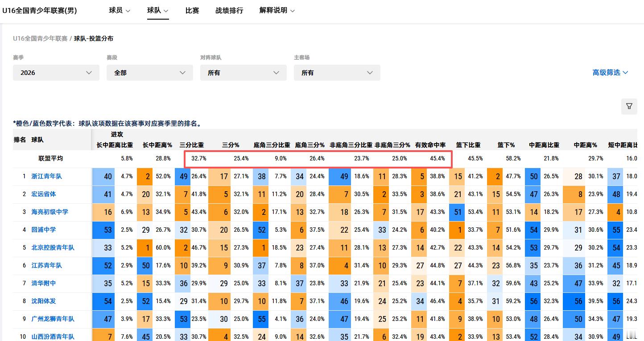Open the 回浦中学 team link
Viewport: 644px width, 341px height.
point(44,230)
